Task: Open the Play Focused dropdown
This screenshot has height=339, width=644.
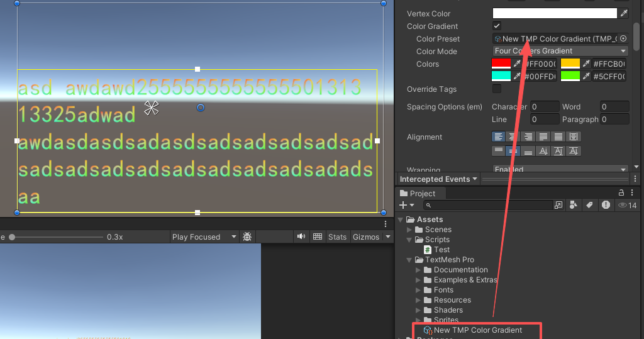Action: click(x=204, y=236)
